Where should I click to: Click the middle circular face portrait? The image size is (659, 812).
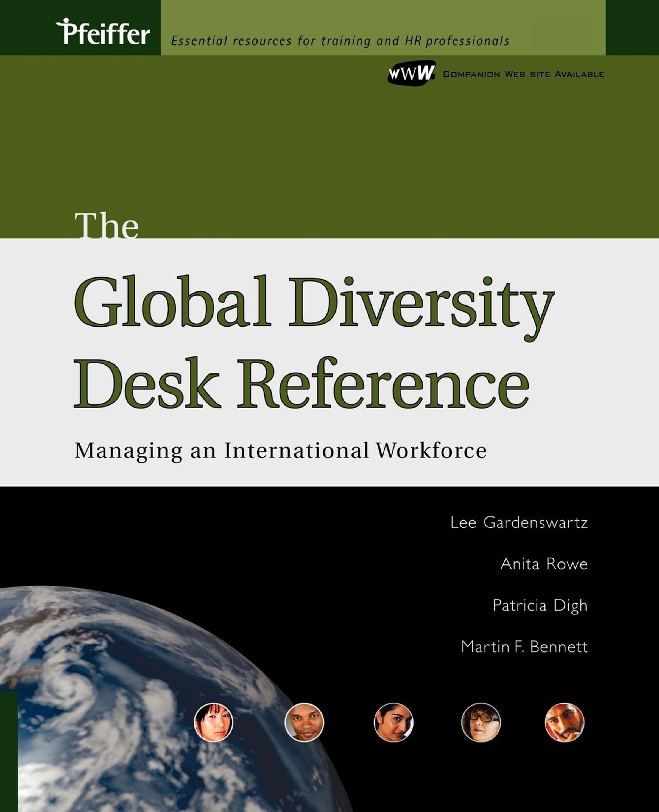click(x=393, y=723)
